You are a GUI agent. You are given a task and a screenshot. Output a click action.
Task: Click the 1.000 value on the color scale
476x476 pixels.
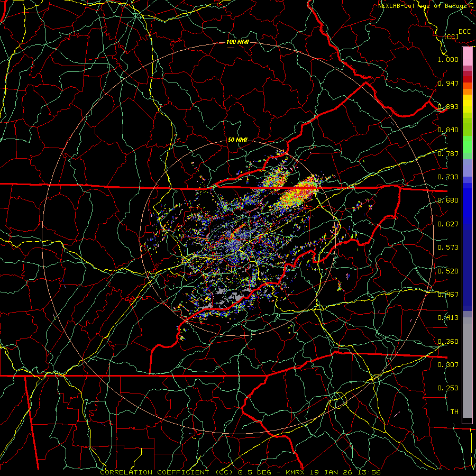(448, 59)
